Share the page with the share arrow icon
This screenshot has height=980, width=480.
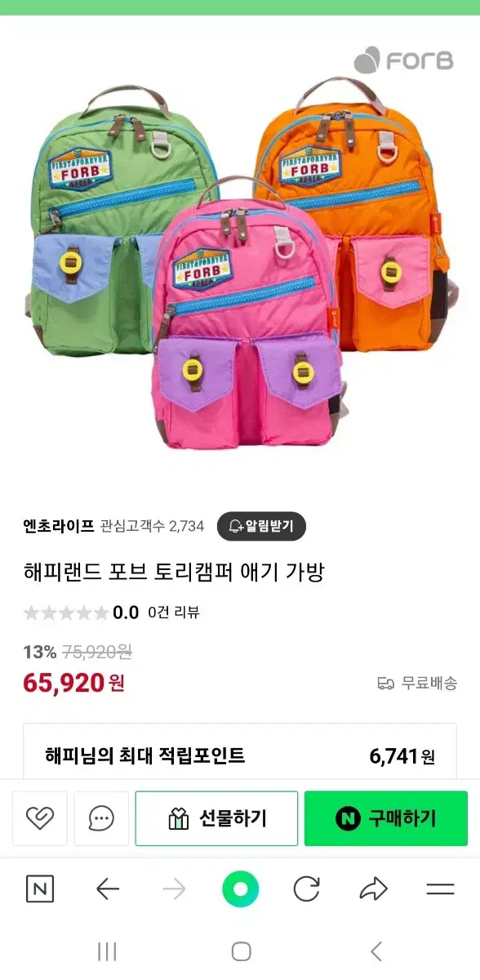coord(373,889)
